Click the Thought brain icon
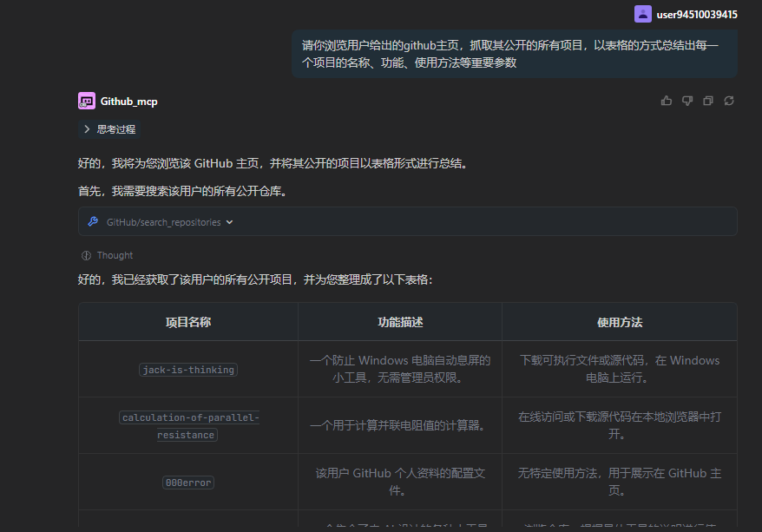This screenshot has height=532, width=762. click(86, 255)
